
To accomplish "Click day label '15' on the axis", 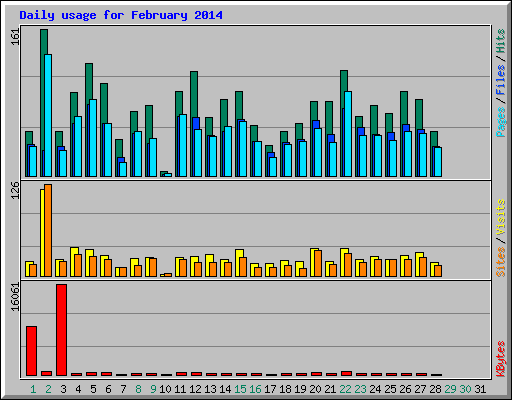I will click(x=240, y=389).
